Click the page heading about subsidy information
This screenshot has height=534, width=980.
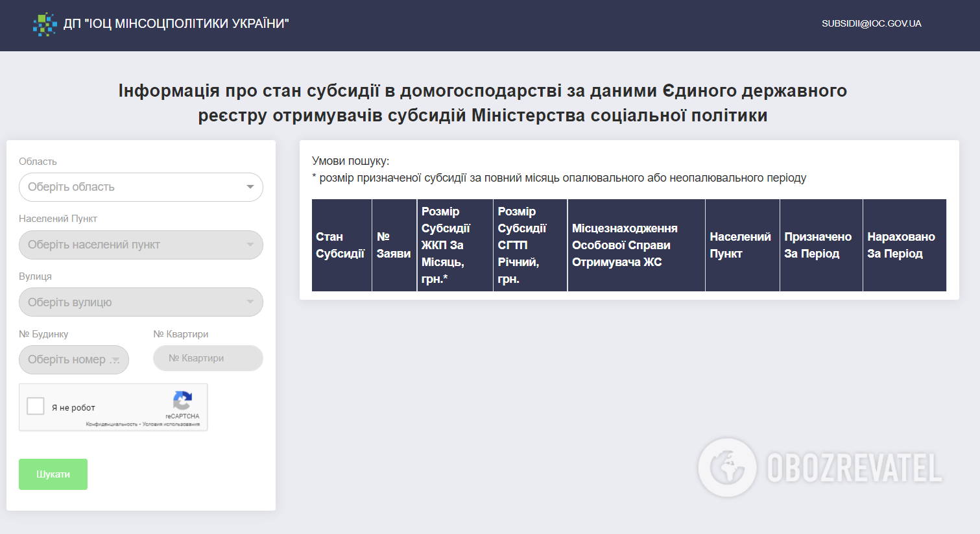coord(483,103)
